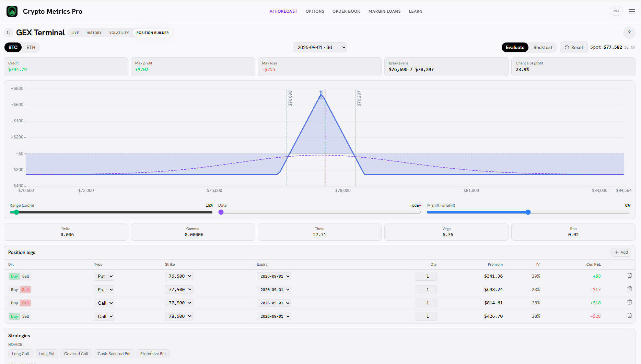This screenshot has height=364, width=641.
Task: Open expiry dropdown for the 78,500 leg
Action: [274, 316]
